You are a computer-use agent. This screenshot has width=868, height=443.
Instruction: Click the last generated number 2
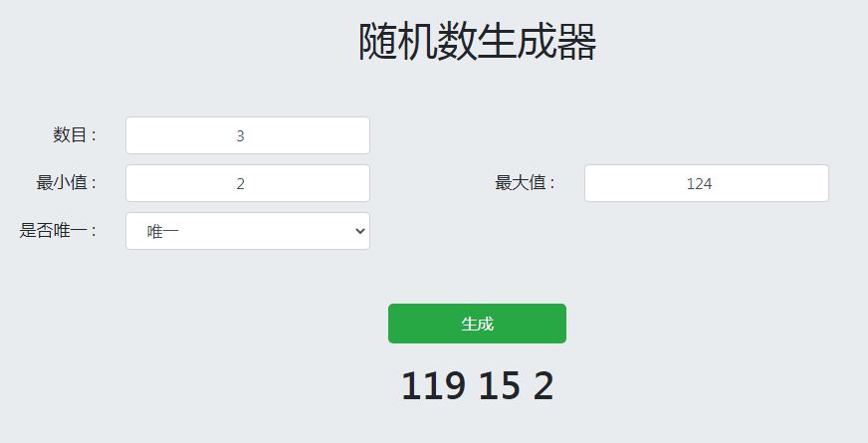(x=542, y=386)
